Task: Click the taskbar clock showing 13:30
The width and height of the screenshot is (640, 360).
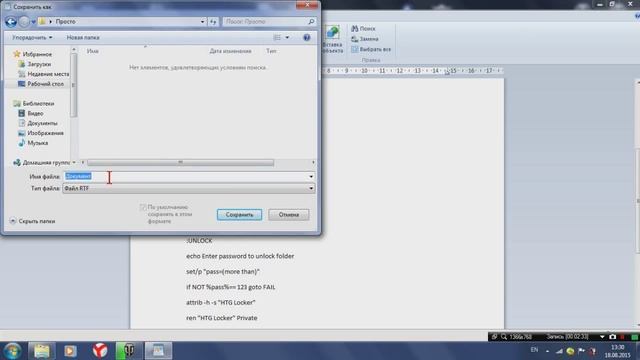Action: point(618,351)
